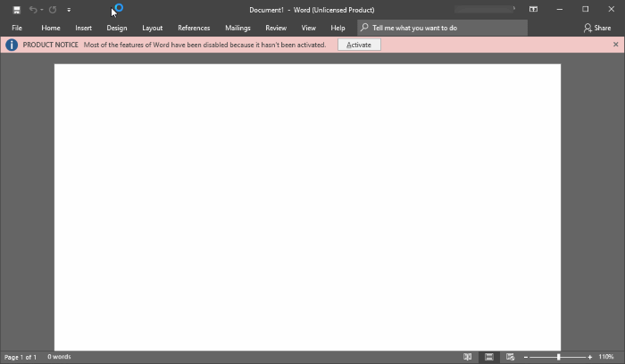Click the Share button
Image resolution: width=625 pixels, height=364 pixels.
point(597,28)
